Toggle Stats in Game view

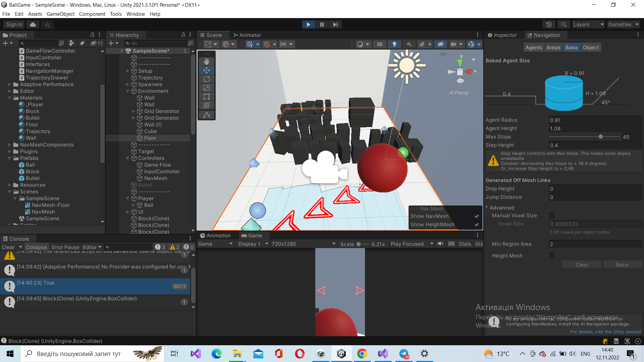(465, 244)
